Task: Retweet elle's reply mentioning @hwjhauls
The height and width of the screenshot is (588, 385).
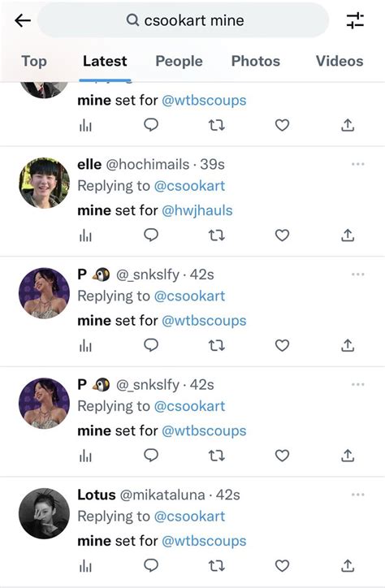Action: click(216, 236)
